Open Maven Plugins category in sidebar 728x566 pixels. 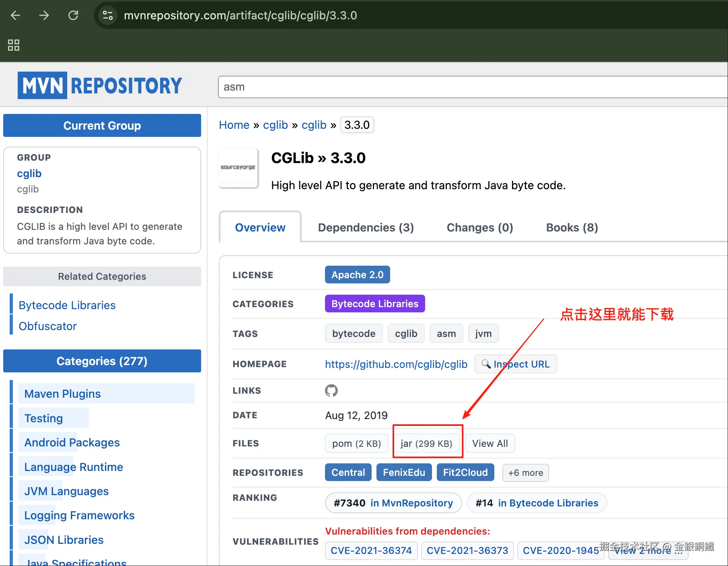click(x=63, y=394)
